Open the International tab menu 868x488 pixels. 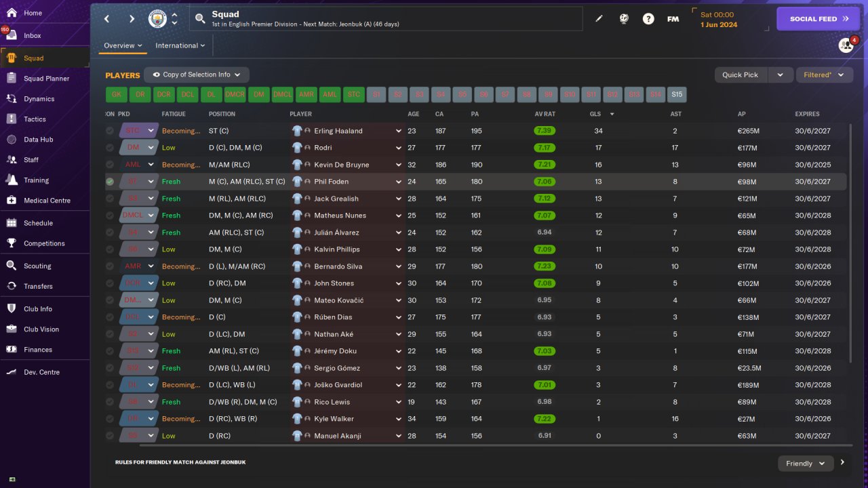(180, 45)
